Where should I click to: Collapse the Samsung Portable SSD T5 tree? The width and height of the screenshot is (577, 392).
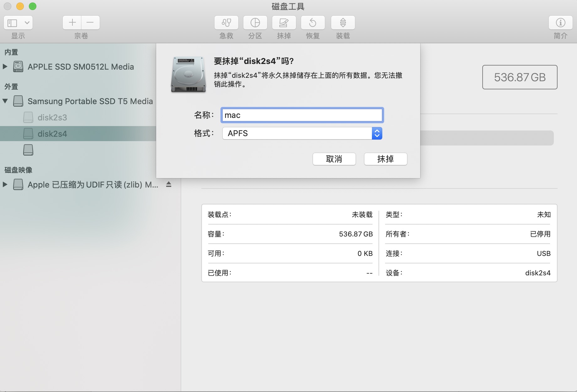[5, 101]
